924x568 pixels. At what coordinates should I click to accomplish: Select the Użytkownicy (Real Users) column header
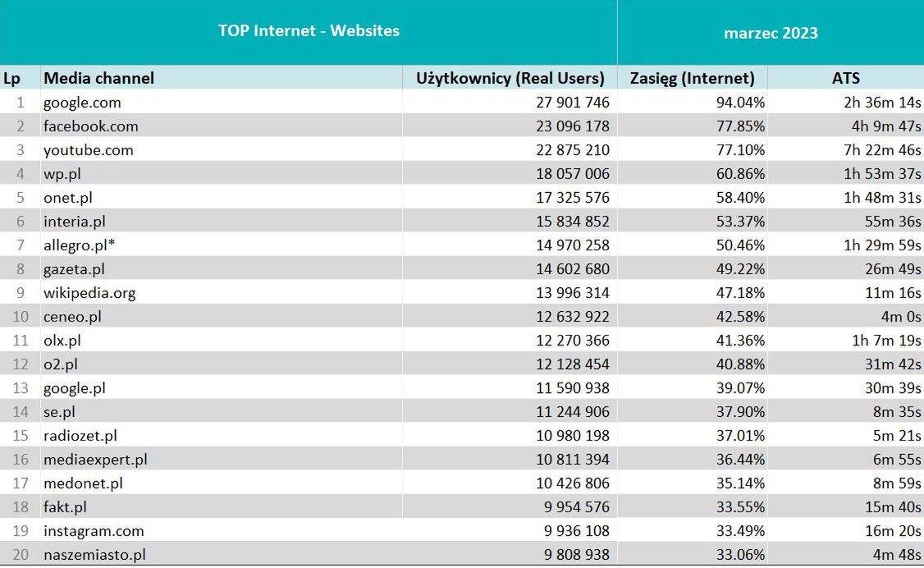click(x=510, y=78)
